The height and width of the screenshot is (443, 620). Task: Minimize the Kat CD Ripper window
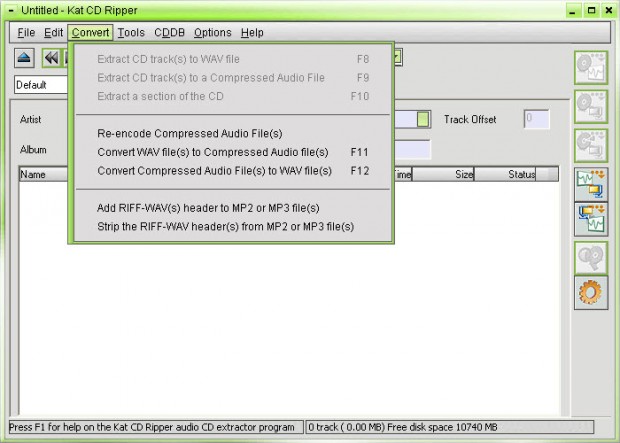(573, 11)
